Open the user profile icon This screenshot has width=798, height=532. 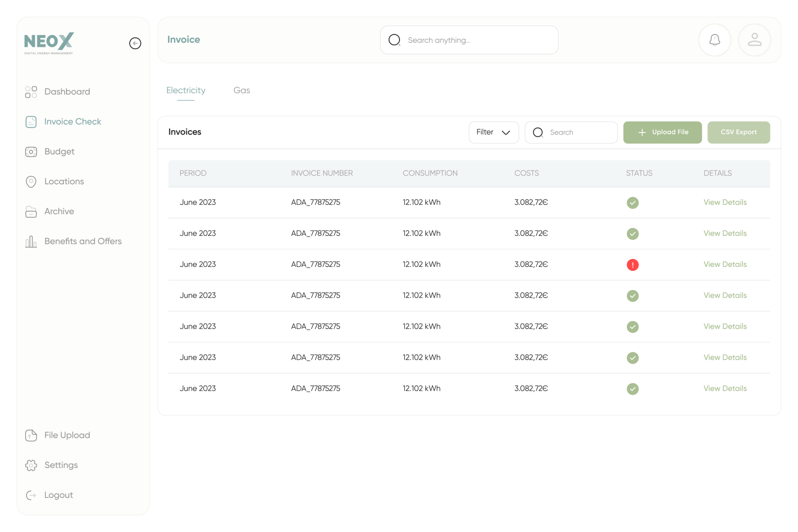point(754,40)
